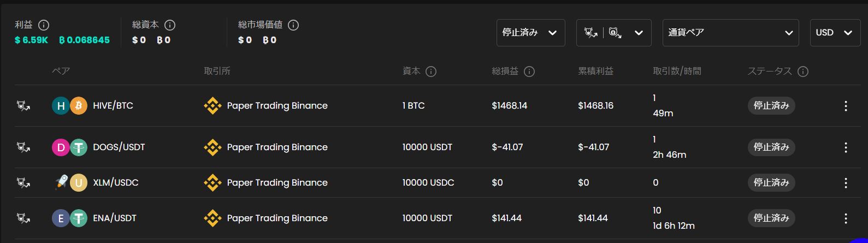The width and height of the screenshot is (868, 243).
Task: Click the info icon next to 総損益 column
Action: pyautogui.click(x=529, y=72)
